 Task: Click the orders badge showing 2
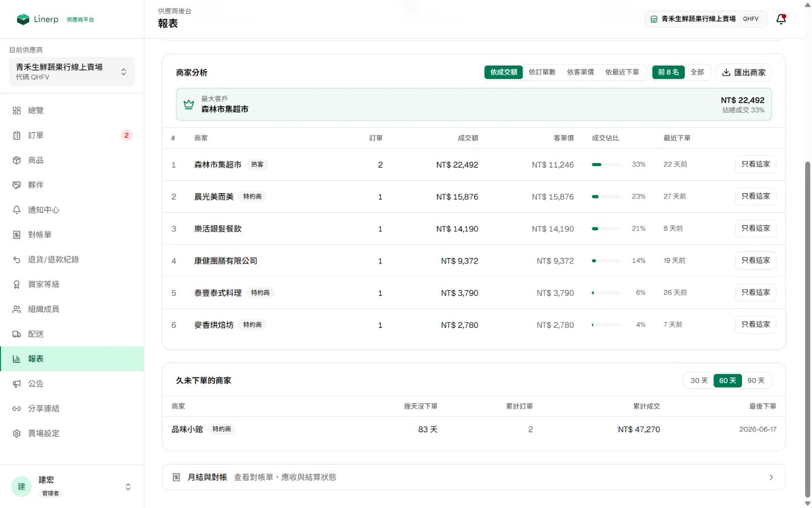tap(126, 135)
